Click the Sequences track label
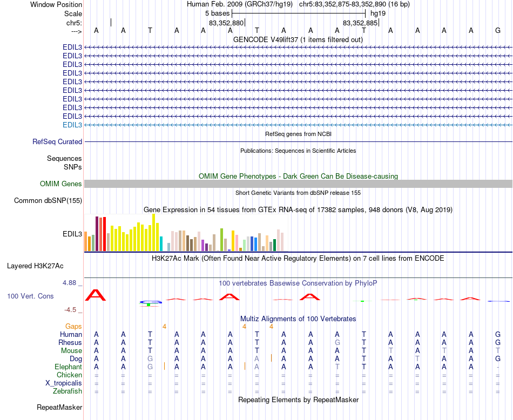 click(64, 158)
